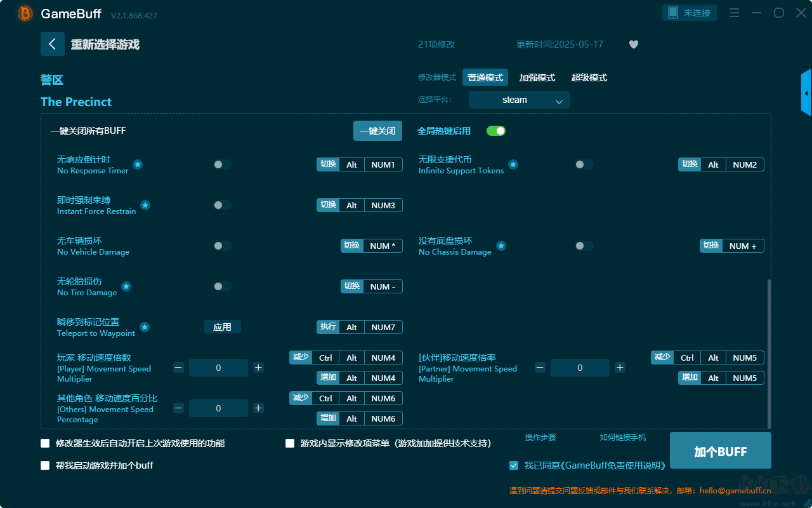The image size is (812, 508).
Task: Click 应用 button for Teleport to Waypoint
Action: coord(223,327)
